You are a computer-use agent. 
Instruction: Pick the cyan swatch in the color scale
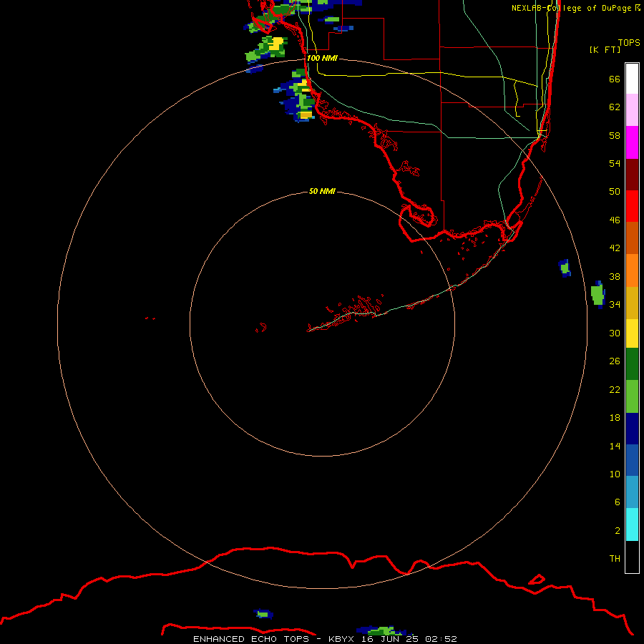pyautogui.click(x=632, y=525)
